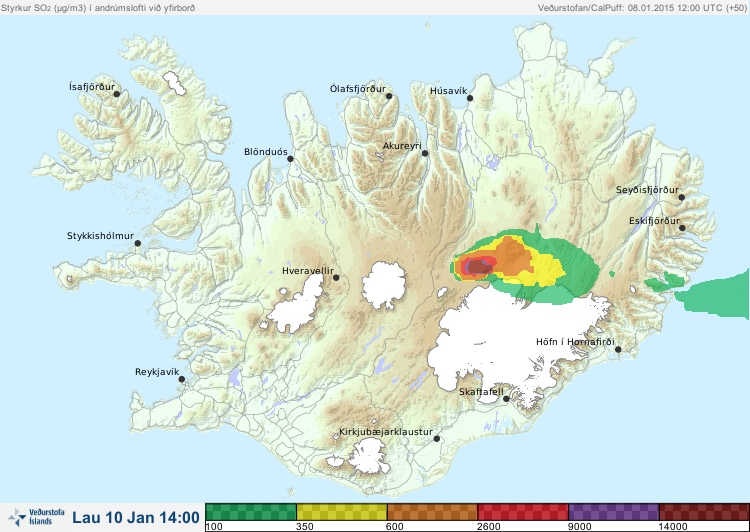This screenshot has width=750, height=532.
Task: Select the Skaftafell marker dot
Action: (506, 399)
